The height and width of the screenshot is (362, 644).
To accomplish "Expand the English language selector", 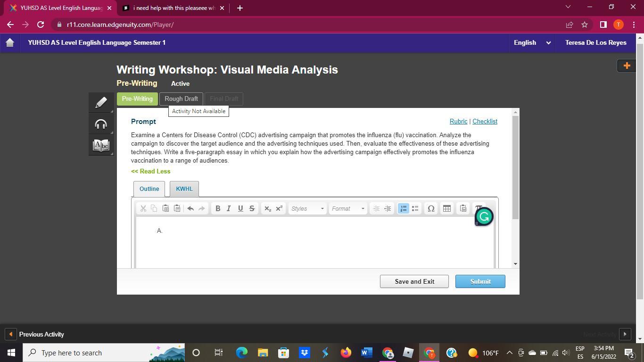I will pyautogui.click(x=532, y=42).
